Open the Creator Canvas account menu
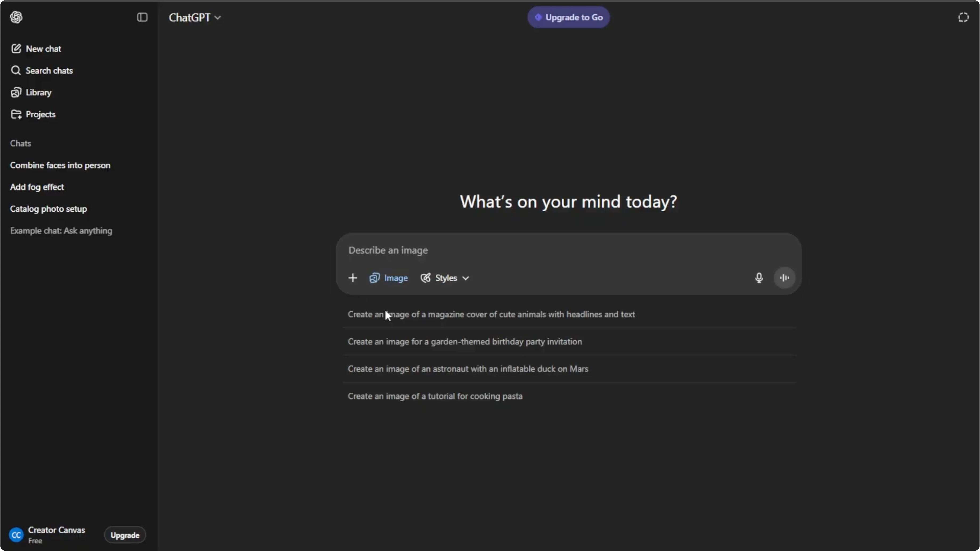Viewport: 980px width, 551px height. click(56, 535)
